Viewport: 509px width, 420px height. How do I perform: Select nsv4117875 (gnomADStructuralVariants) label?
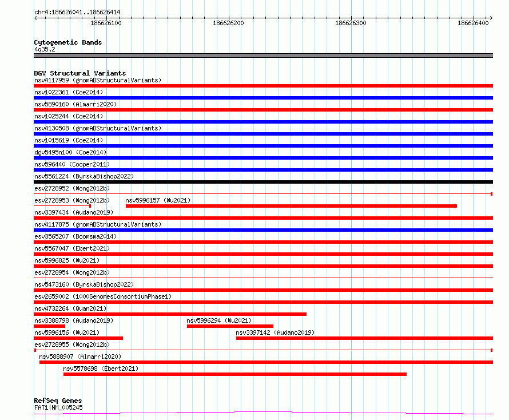click(x=98, y=224)
